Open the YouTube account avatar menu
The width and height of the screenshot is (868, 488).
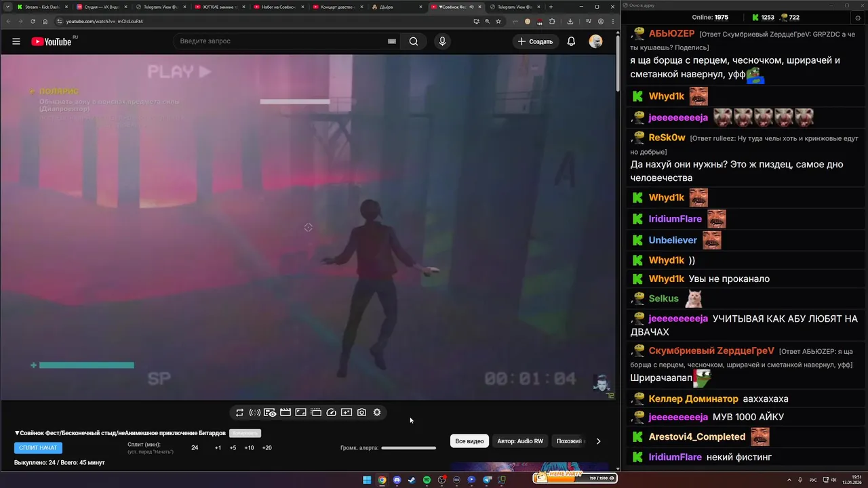click(595, 41)
